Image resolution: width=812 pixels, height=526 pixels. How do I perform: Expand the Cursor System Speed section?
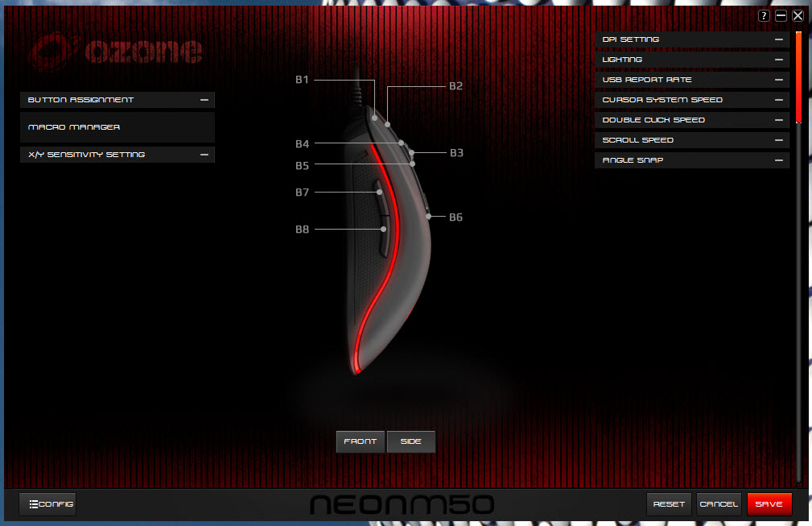click(692, 100)
